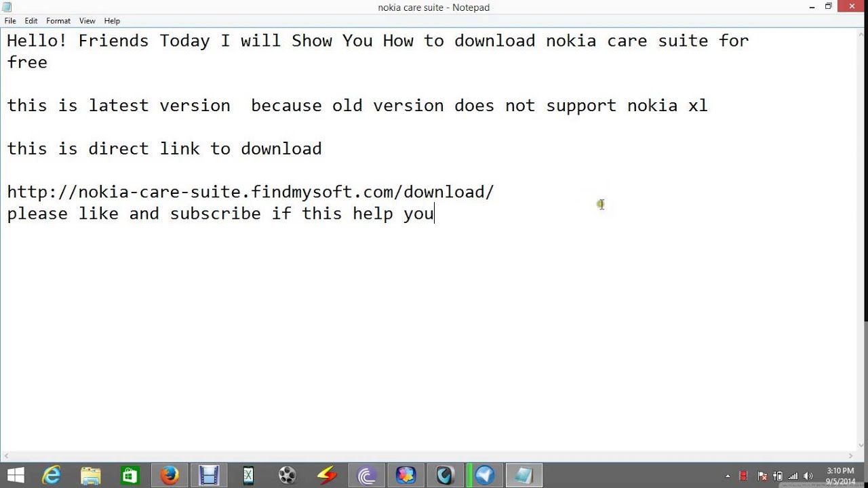Switch to Firefox in the taskbar

pyautogui.click(x=170, y=475)
